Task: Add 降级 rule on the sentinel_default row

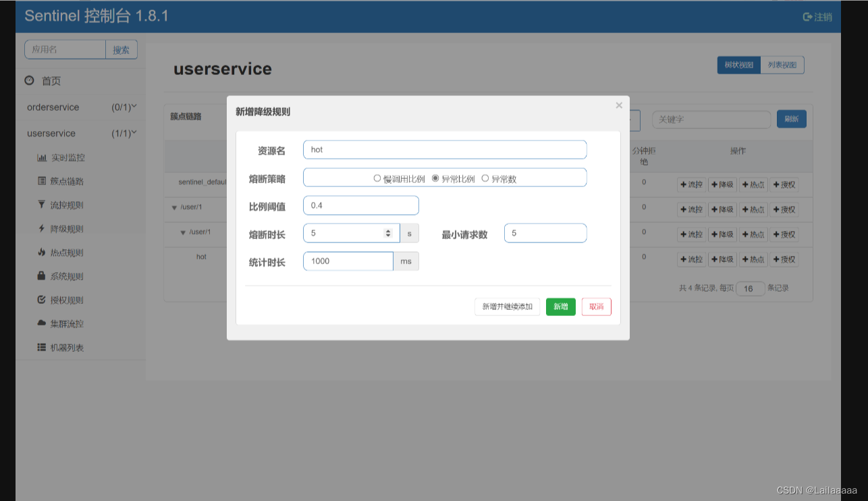Action: 722,184
